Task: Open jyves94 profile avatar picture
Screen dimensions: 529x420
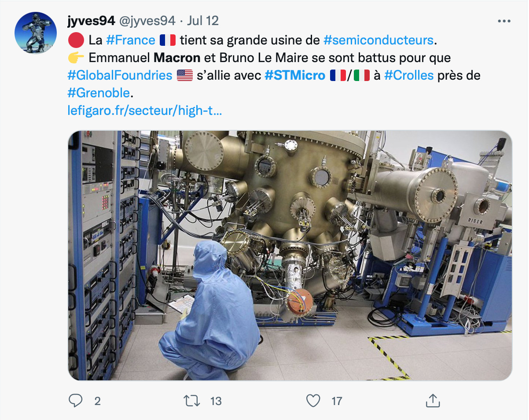Action: pyautogui.click(x=36, y=33)
